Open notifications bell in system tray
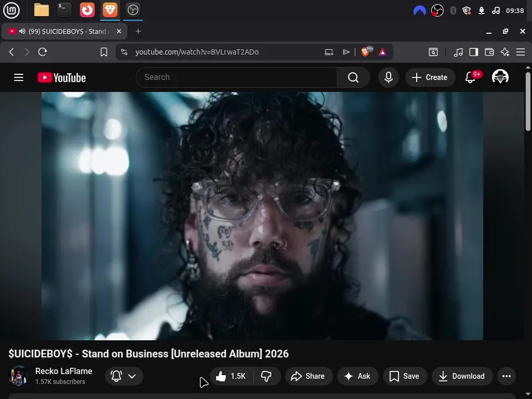The image size is (532, 399). click(482, 11)
